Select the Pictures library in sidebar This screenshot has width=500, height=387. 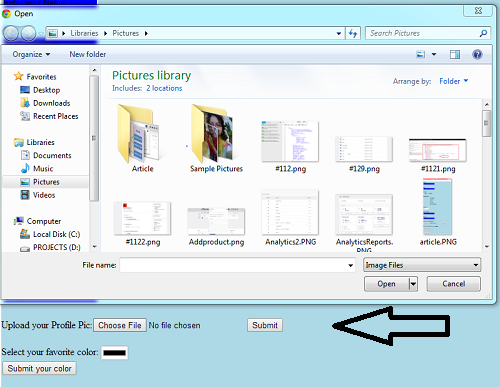click(x=45, y=182)
